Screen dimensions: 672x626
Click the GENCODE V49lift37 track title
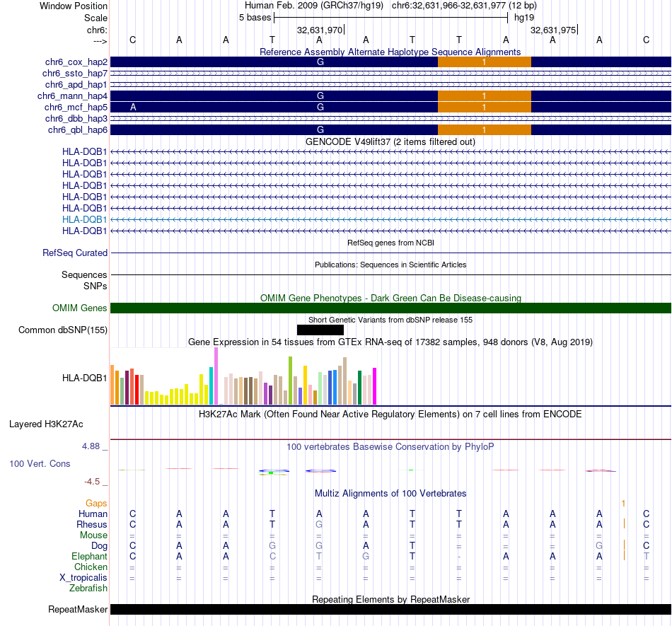(390, 142)
